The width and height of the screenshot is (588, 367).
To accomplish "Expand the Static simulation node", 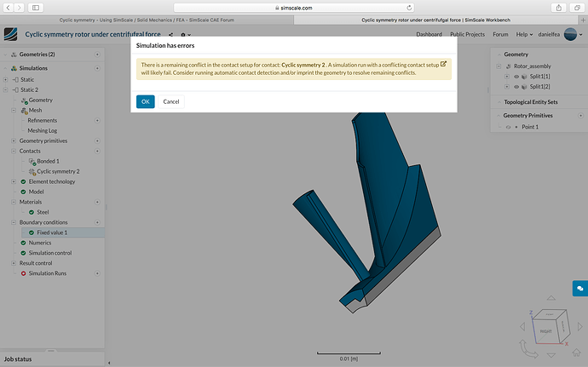I will point(5,80).
